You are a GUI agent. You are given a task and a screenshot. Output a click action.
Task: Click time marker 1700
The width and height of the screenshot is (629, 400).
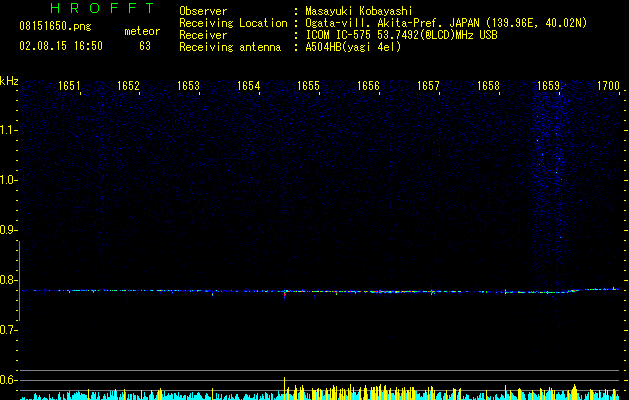coord(609,86)
